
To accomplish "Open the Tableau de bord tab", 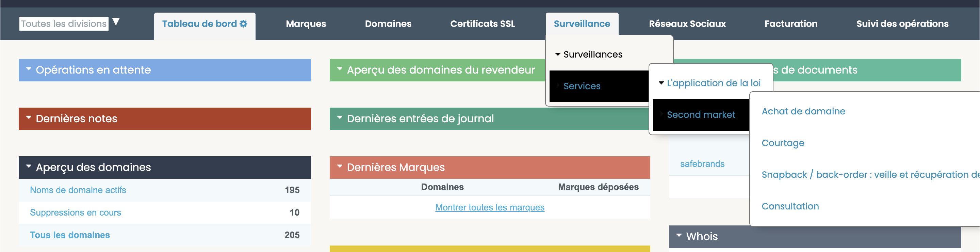I will (x=205, y=26).
